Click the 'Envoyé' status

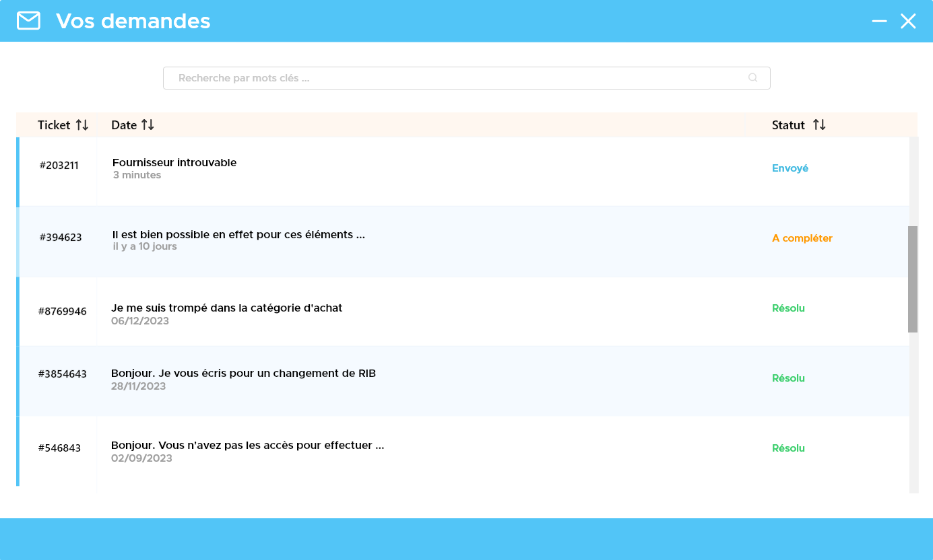point(790,168)
